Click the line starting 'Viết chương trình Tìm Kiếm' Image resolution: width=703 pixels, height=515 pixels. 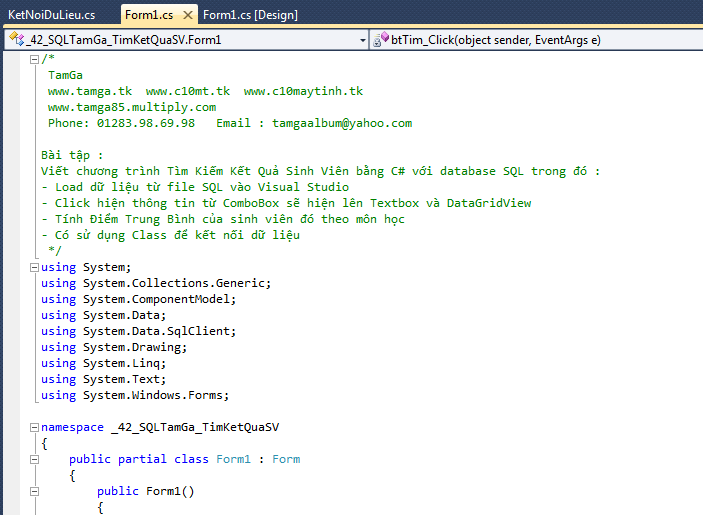pos(320,171)
